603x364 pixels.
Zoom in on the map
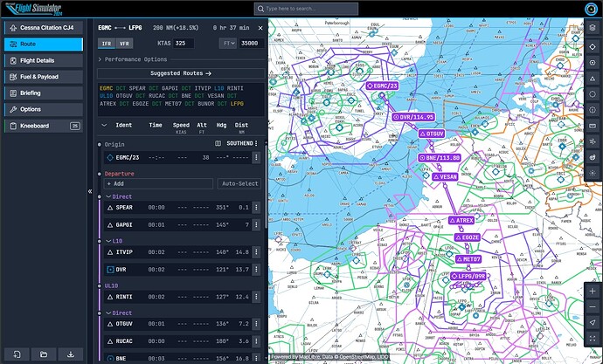593,289
